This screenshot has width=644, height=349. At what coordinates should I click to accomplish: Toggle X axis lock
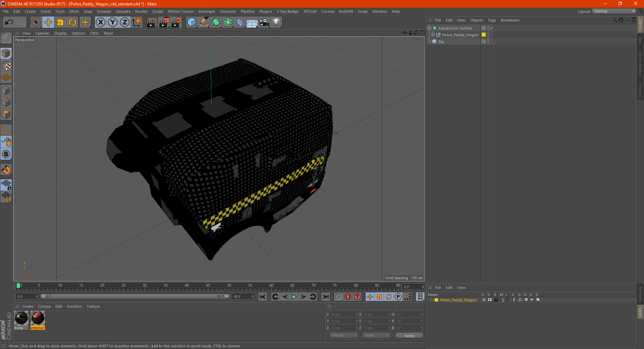pyautogui.click(x=100, y=22)
